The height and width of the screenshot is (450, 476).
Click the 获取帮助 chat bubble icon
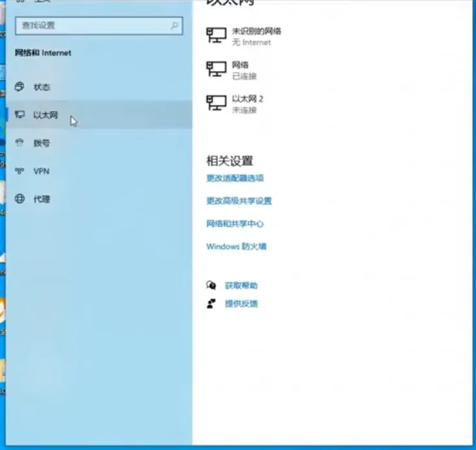[x=211, y=285]
